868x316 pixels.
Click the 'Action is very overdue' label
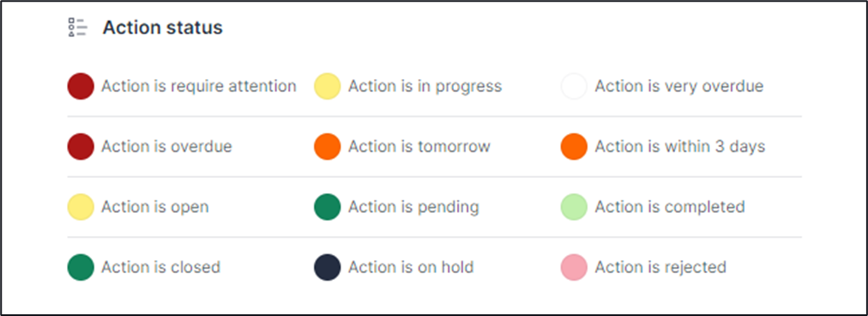679,87
